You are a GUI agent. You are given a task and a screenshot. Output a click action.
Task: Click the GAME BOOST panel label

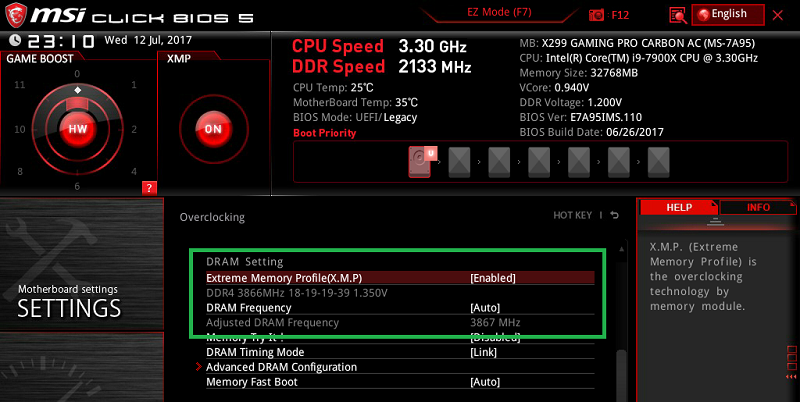pyautogui.click(x=40, y=59)
